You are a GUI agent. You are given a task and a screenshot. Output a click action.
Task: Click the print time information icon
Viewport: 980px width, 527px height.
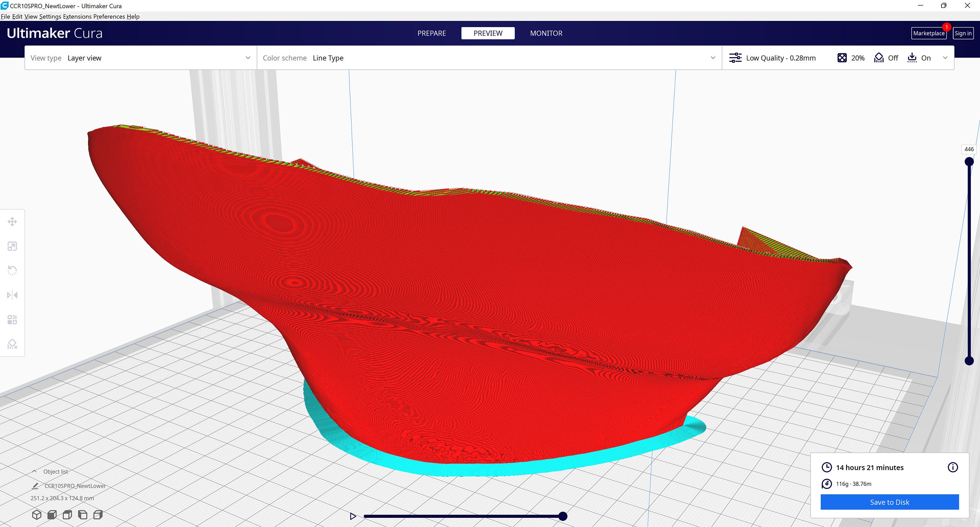pyautogui.click(x=953, y=467)
